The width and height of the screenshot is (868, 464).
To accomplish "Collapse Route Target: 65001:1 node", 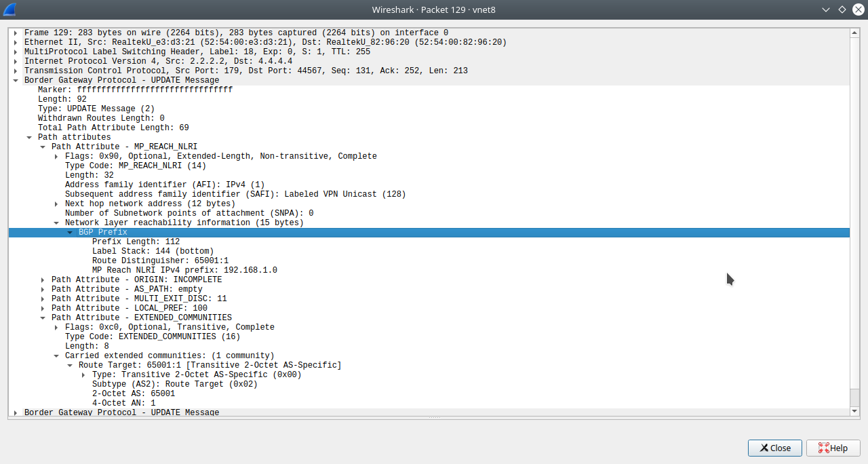I will [69, 365].
